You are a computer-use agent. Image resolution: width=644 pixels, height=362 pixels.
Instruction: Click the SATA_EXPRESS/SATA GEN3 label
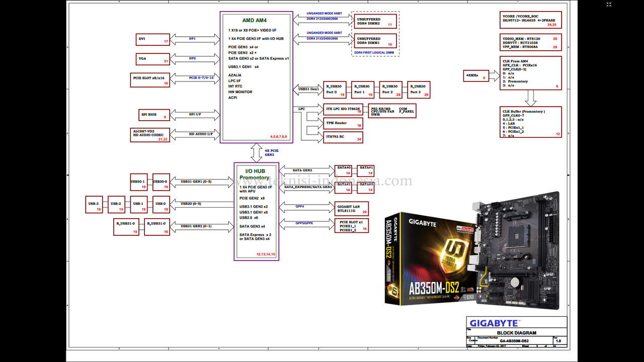(x=308, y=187)
